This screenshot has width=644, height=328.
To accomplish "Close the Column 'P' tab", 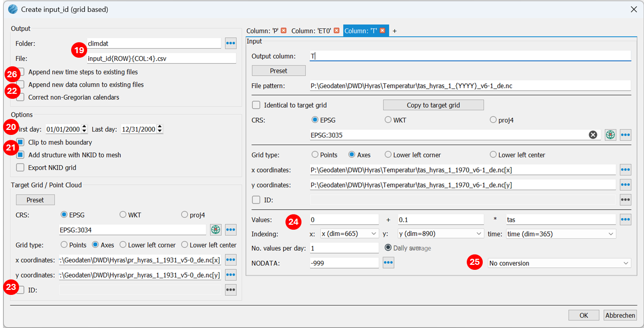I will point(283,31).
